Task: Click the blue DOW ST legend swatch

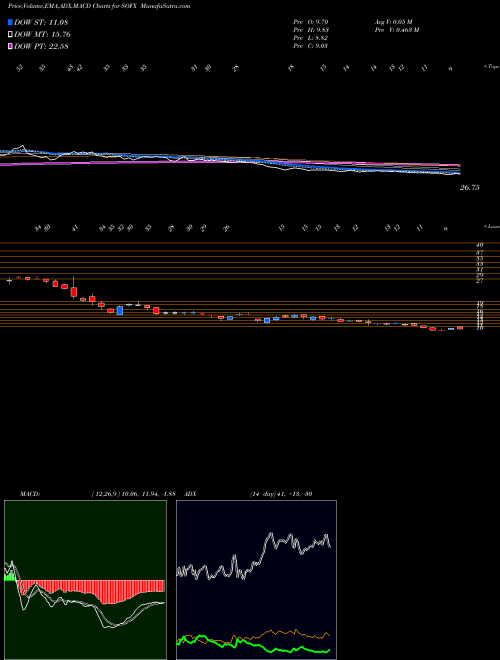Action: point(11,22)
